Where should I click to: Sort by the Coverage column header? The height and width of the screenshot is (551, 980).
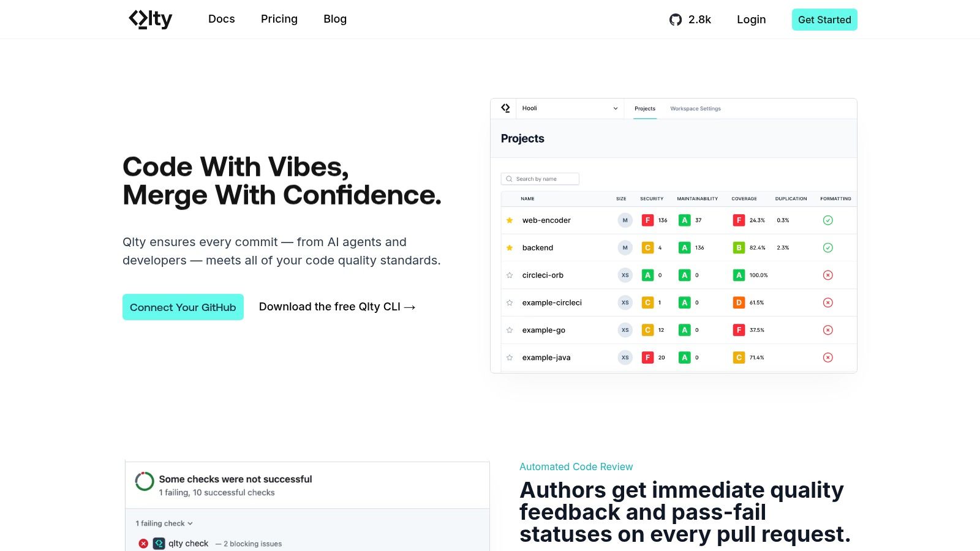[744, 199]
